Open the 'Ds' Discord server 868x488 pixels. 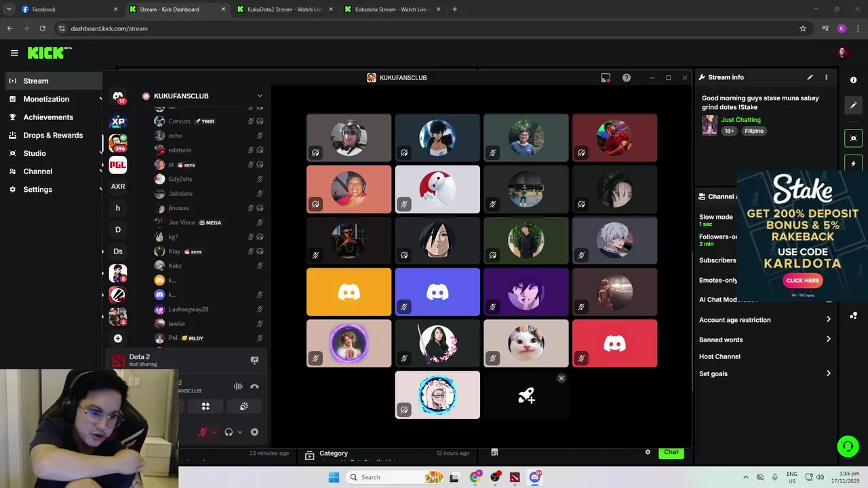click(x=118, y=251)
